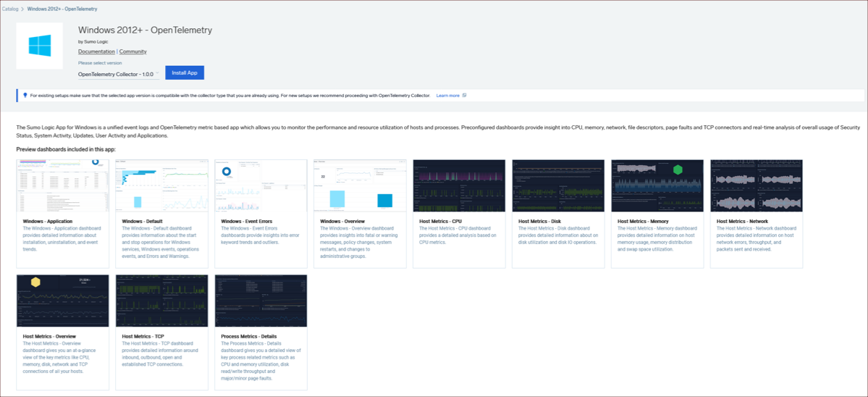Screen dimensions: 868x397
Task: Click the Host Metrics - Disk thumbnail
Action: 558,185
